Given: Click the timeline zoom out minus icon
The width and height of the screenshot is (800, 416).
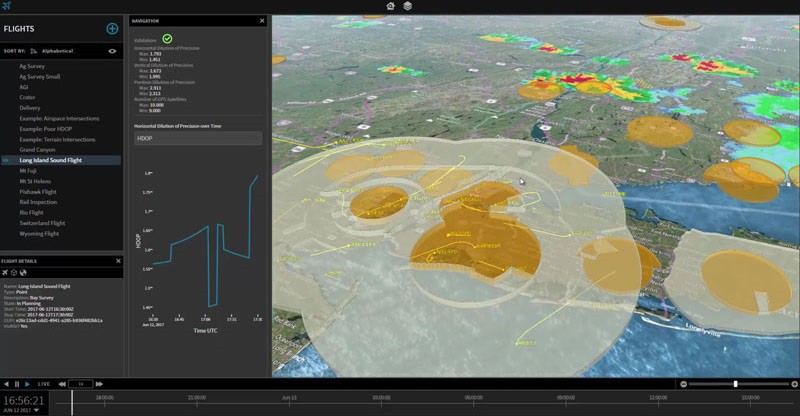Looking at the screenshot, I should click(684, 384).
